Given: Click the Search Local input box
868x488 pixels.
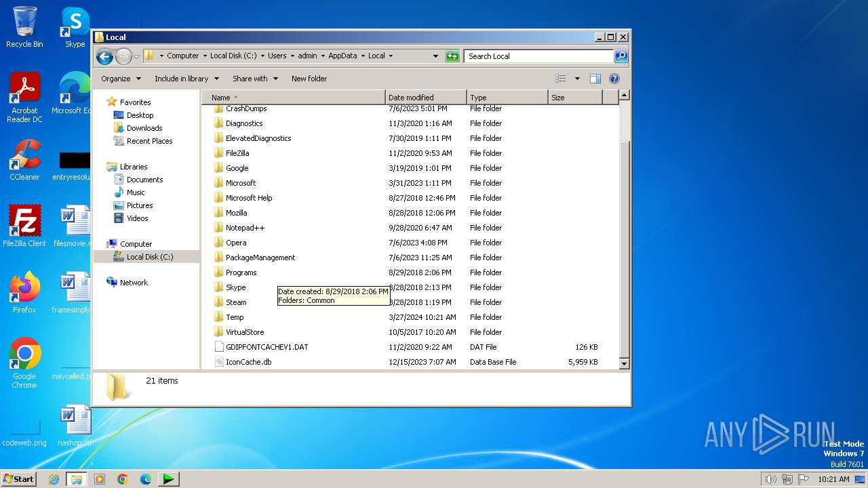Looking at the screenshot, I should pos(539,56).
